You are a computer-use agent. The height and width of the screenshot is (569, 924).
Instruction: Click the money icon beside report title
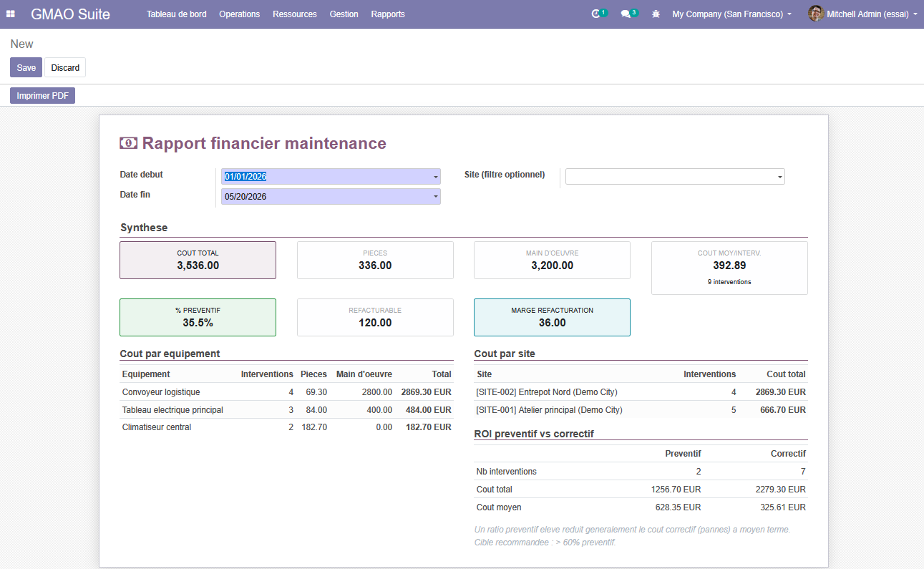point(128,143)
